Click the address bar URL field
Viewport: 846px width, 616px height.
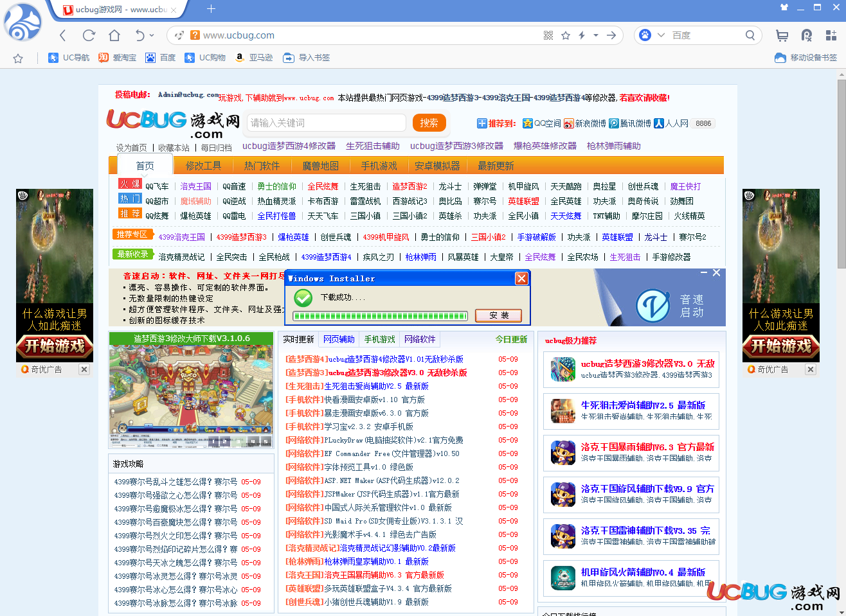tap(370, 35)
